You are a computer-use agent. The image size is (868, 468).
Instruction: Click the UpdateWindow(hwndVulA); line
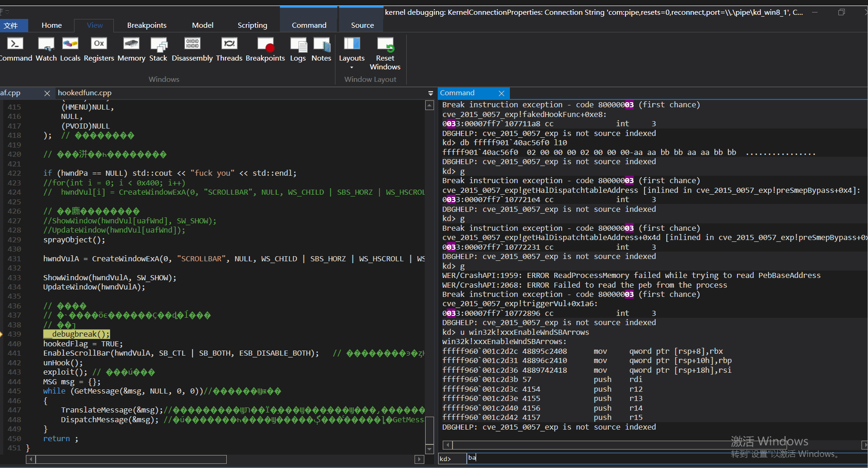pos(94,287)
